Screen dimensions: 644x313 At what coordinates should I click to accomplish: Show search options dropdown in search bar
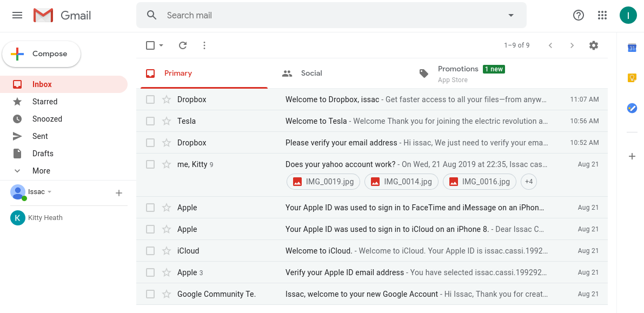(x=511, y=15)
